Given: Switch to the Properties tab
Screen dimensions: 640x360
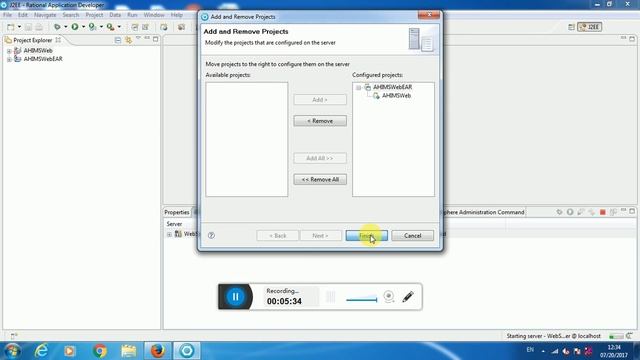Looking at the screenshot, I should 177,212.
